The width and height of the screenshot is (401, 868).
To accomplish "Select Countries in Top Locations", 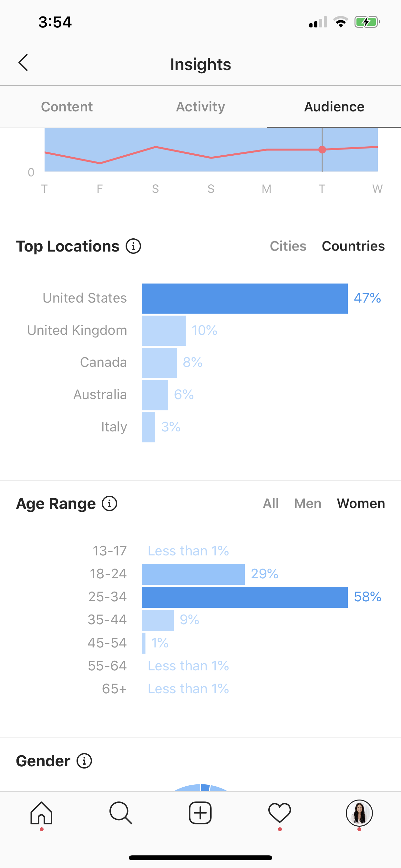I will pos(353,246).
